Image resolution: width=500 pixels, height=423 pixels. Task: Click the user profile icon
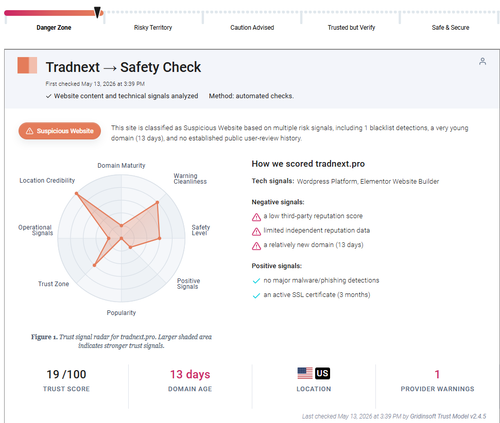click(x=482, y=61)
